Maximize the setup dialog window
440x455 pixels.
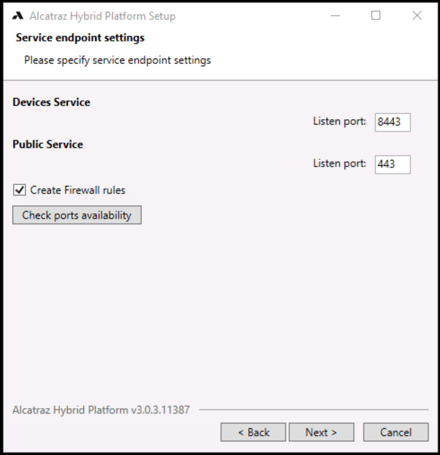(376, 15)
